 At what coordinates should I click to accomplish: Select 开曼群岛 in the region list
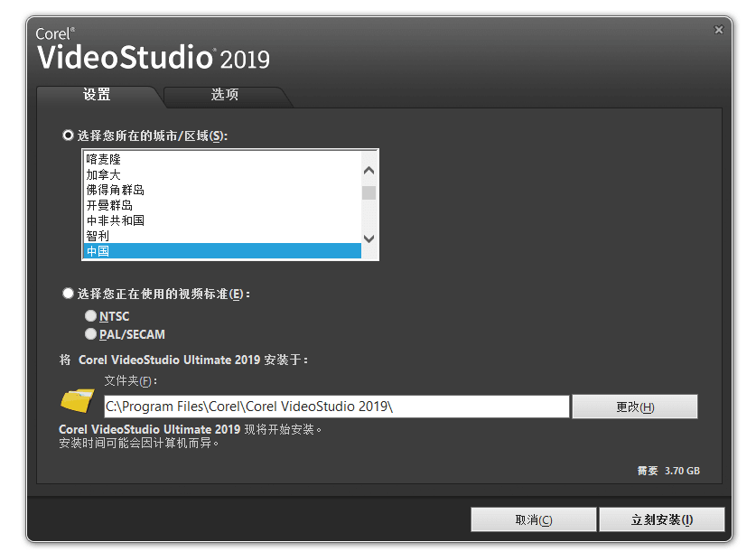point(222,205)
